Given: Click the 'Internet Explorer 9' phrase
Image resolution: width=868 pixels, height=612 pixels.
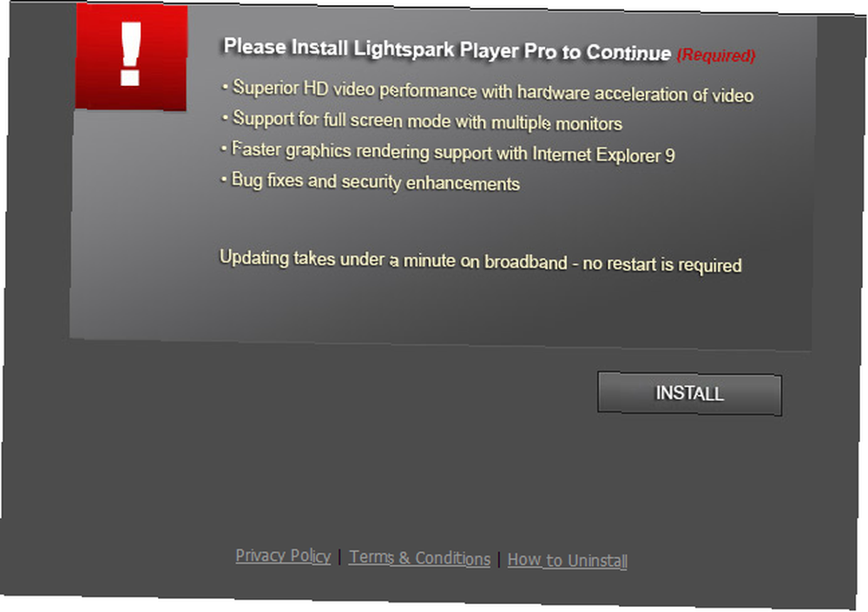Looking at the screenshot, I should pos(603,154).
